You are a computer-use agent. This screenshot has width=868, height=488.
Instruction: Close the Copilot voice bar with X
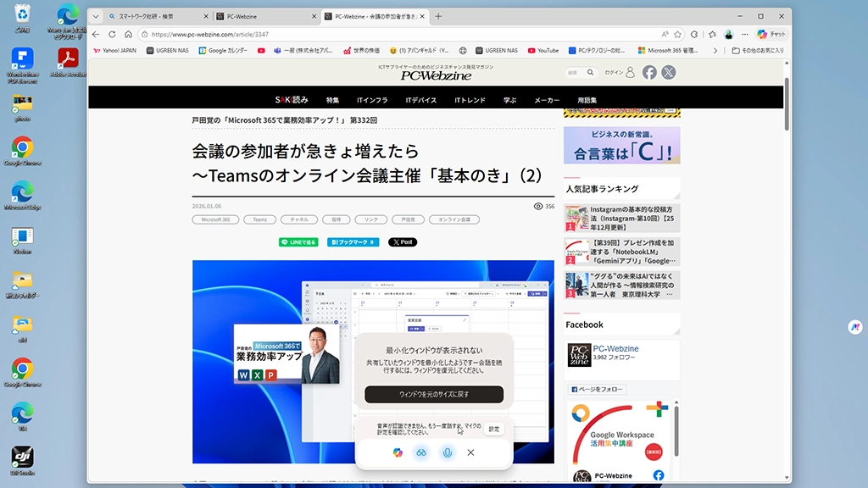[471, 453]
